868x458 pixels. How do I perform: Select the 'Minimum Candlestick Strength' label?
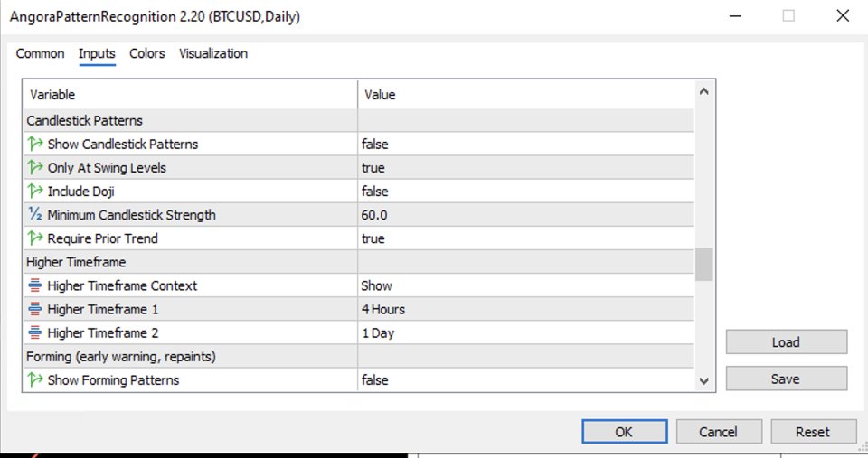tap(132, 215)
